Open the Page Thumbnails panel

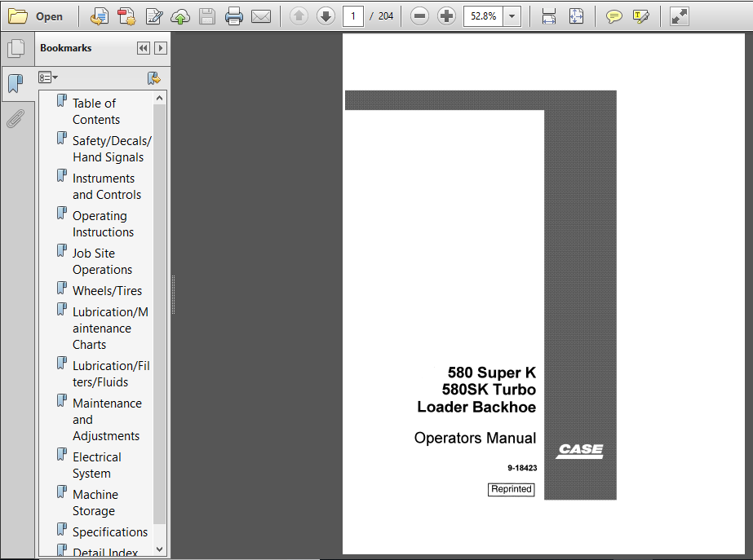pyautogui.click(x=16, y=48)
